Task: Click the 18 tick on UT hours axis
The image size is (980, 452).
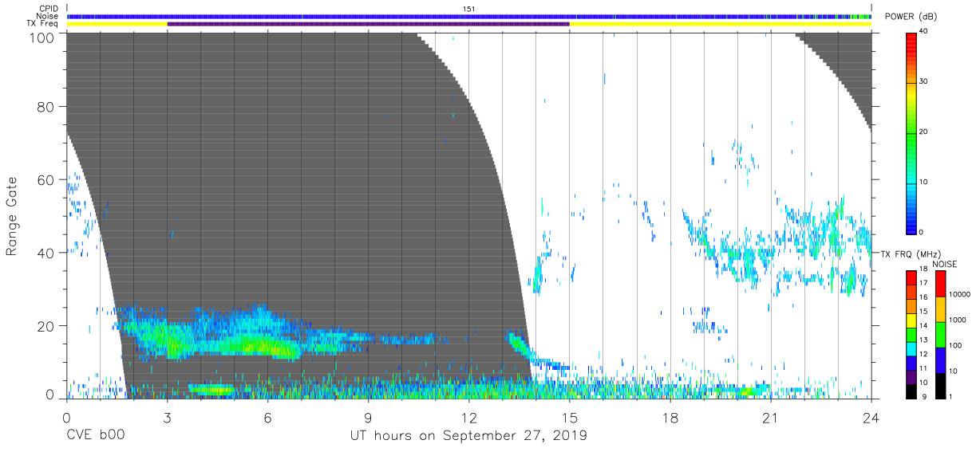Action: coord(670,417)
